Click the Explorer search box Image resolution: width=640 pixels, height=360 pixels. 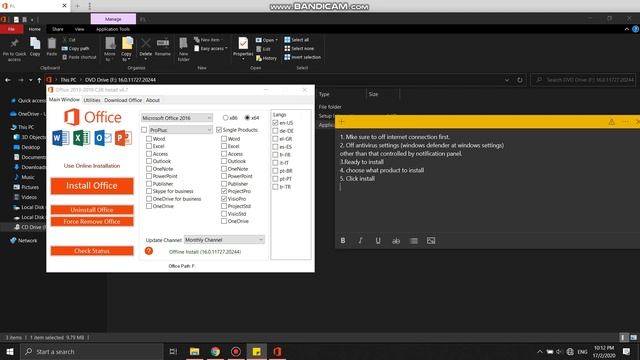click(x=584, y=80)
